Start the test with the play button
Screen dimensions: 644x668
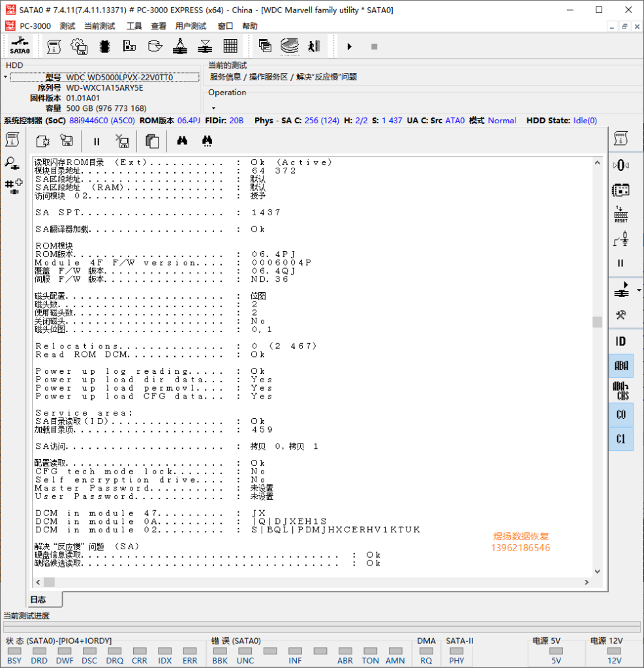[350, 46]
